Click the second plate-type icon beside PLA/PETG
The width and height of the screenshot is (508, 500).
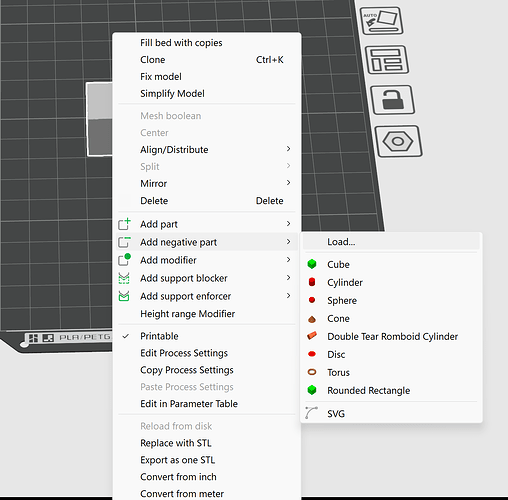click(48, 338)
